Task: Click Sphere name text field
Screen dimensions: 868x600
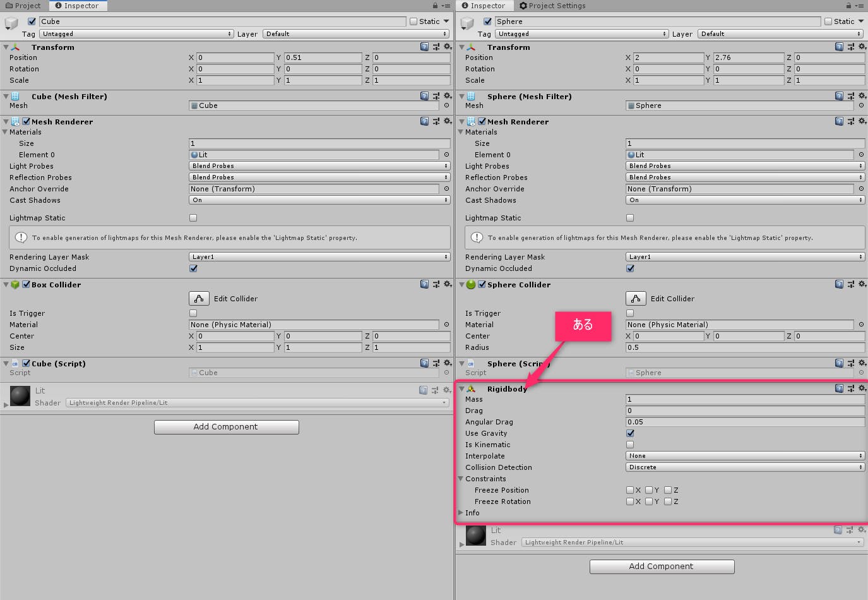Action: 657,21
